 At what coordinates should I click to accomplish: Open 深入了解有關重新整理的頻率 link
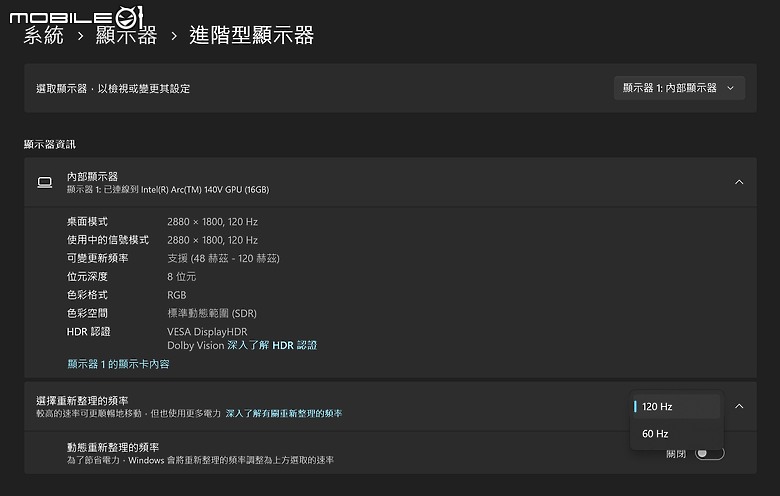[x=284, y=413]
